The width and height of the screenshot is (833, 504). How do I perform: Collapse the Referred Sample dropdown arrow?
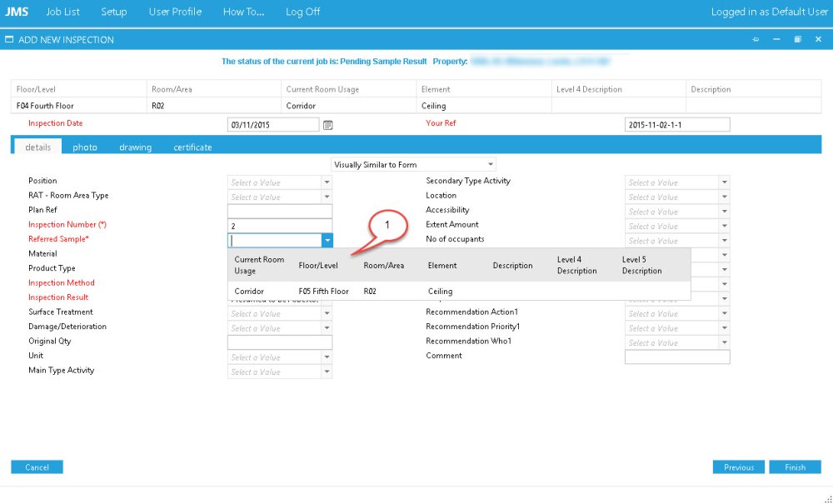327,241
